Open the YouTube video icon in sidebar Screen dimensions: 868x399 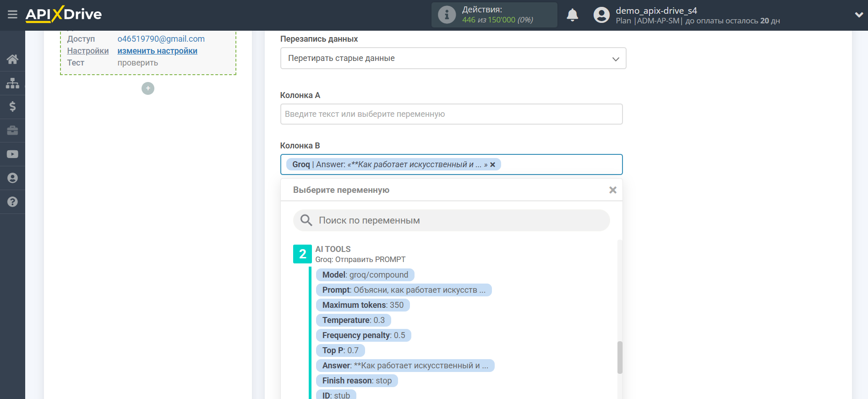point(12,154)
